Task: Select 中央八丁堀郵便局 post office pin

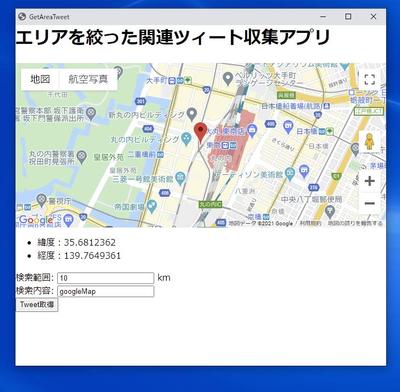Action: [x=330, y=211]
